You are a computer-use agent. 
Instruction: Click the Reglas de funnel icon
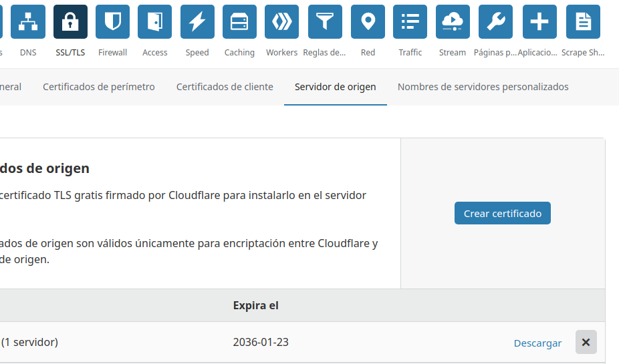[325, 22]
